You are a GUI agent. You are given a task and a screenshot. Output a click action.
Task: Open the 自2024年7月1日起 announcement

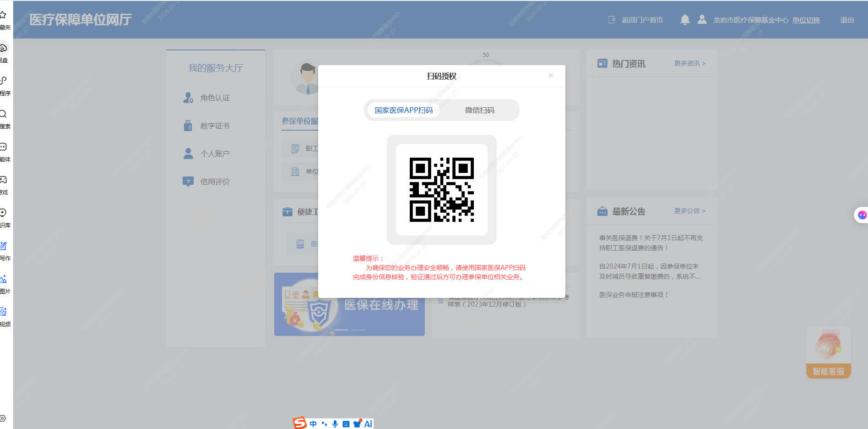point(650,271)
